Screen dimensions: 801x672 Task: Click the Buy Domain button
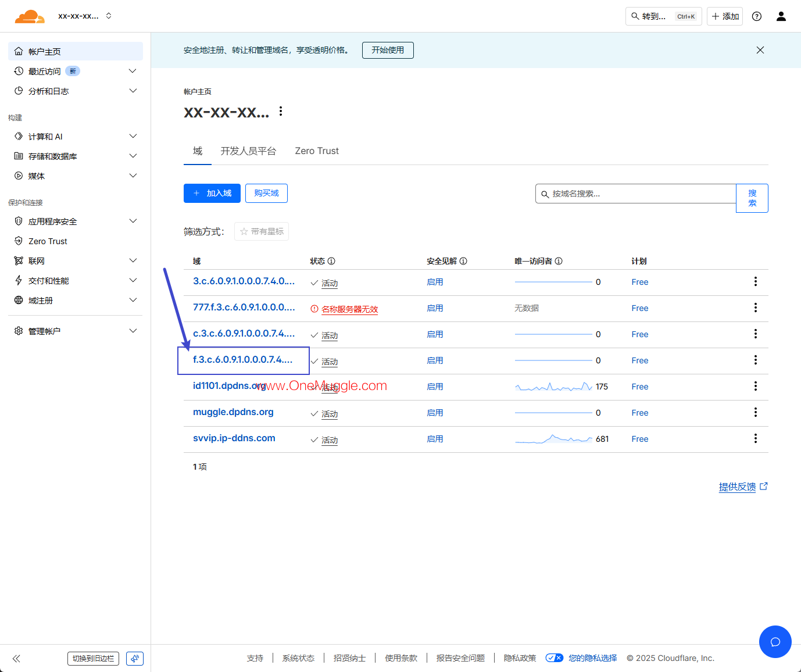tap(266, 193)
